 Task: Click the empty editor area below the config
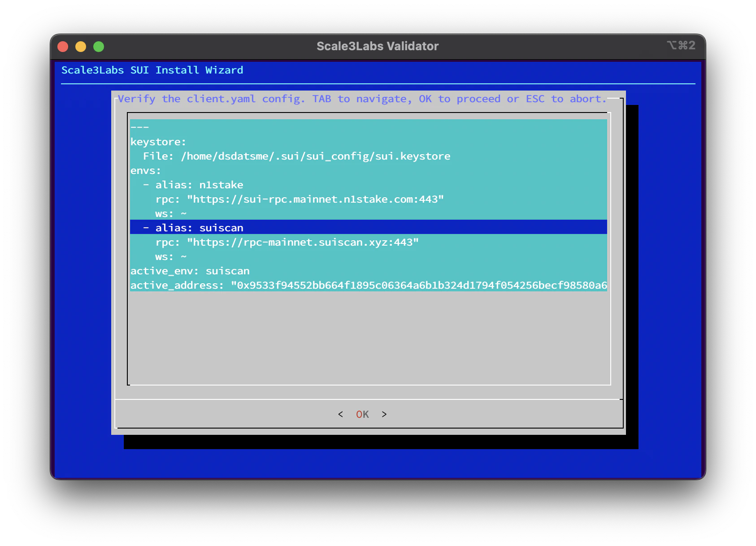pyautogui.click(x=369, y=338)
